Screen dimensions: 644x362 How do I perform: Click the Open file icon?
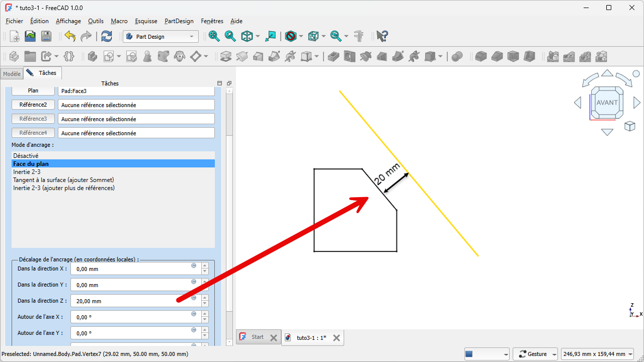(30, 36)
